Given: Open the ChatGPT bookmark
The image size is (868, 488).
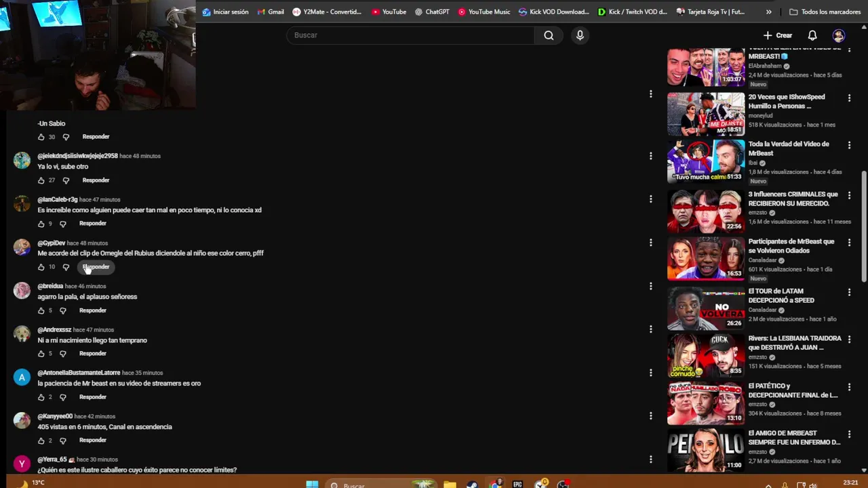Looking at the screenshot, I should coord(432,12).
